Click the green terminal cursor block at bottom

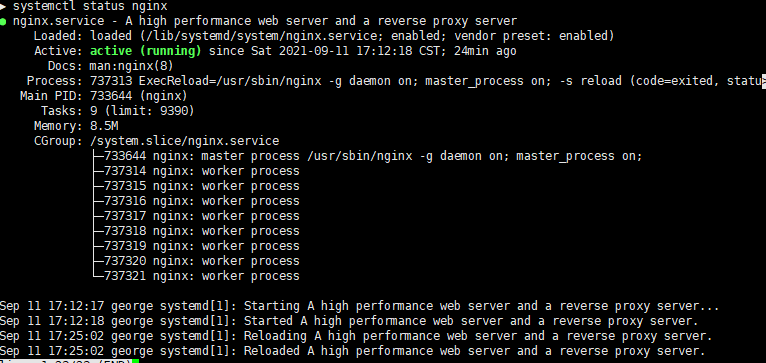click(x=135, y=361)
